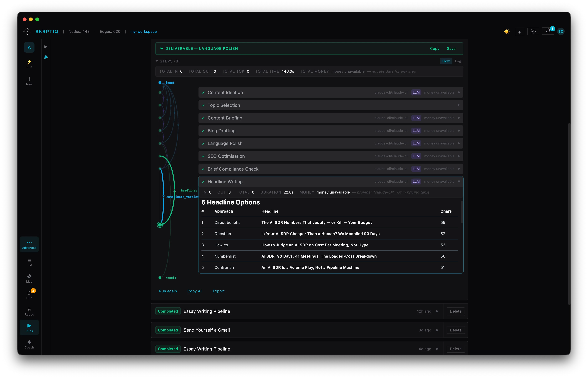This screenshot has width=588, height=378.
Task: Copy the Language Polish deliverable
Action: tap(434, 49)
